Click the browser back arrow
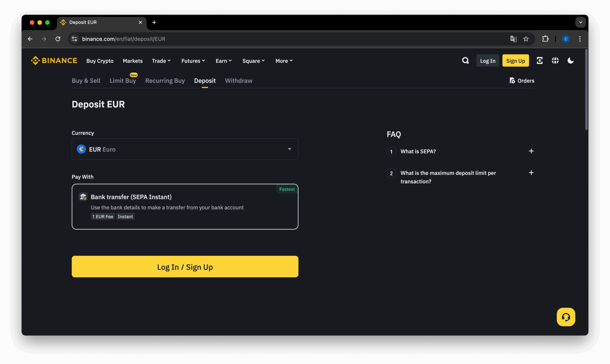Viewport: 610px width, 364px height. click(x=30, y=39)
